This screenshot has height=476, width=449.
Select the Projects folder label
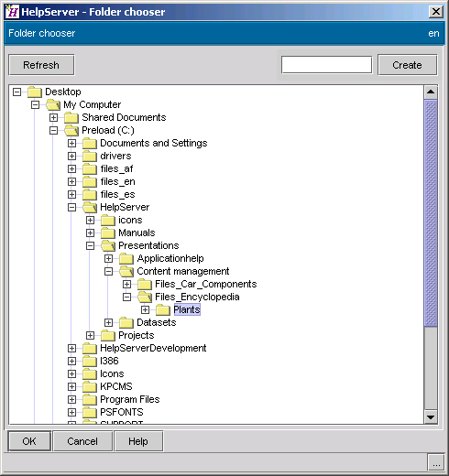point(137,335)
